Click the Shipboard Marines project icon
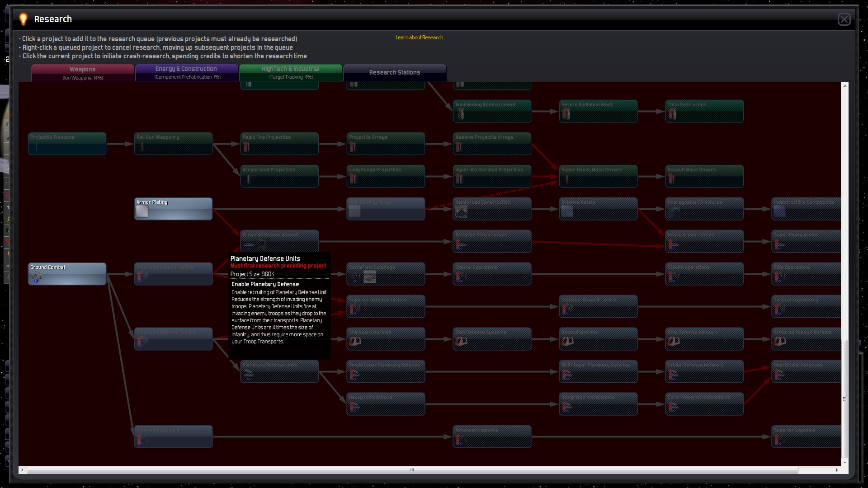868x488 pixels. click(x=355, y=342)
